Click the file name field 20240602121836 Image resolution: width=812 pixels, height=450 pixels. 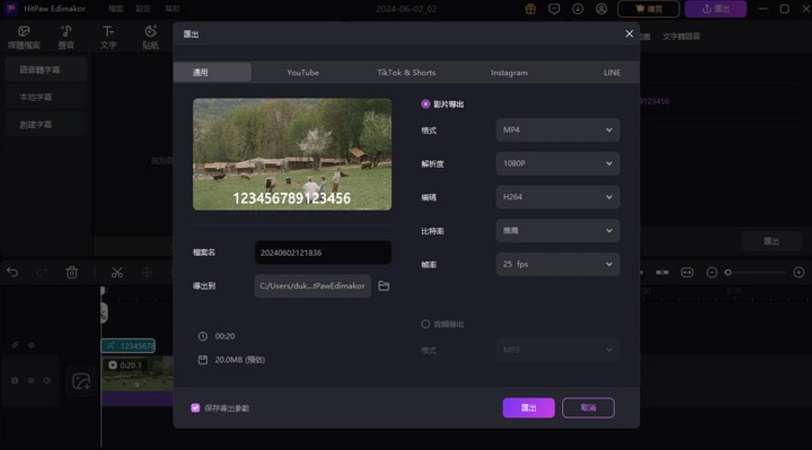coord(322,253)
